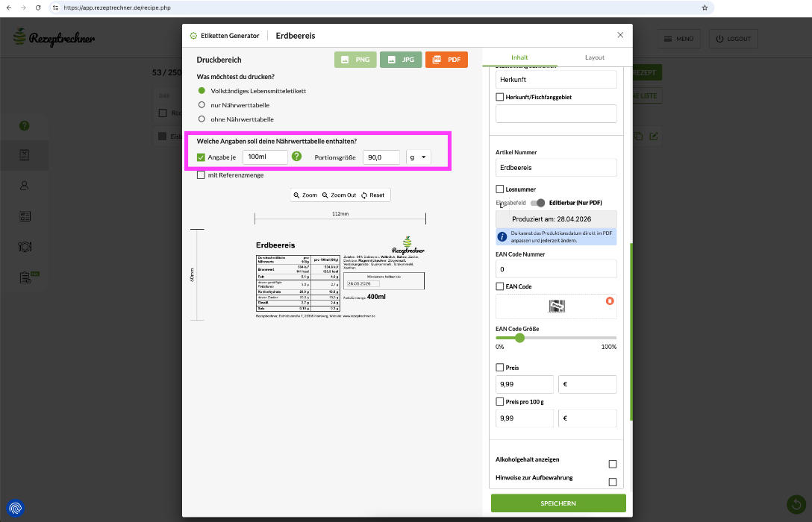The width and height of the screenshot is (812, 522).
Task: Remove the EAN barcode image
Action: click(610, 301)
